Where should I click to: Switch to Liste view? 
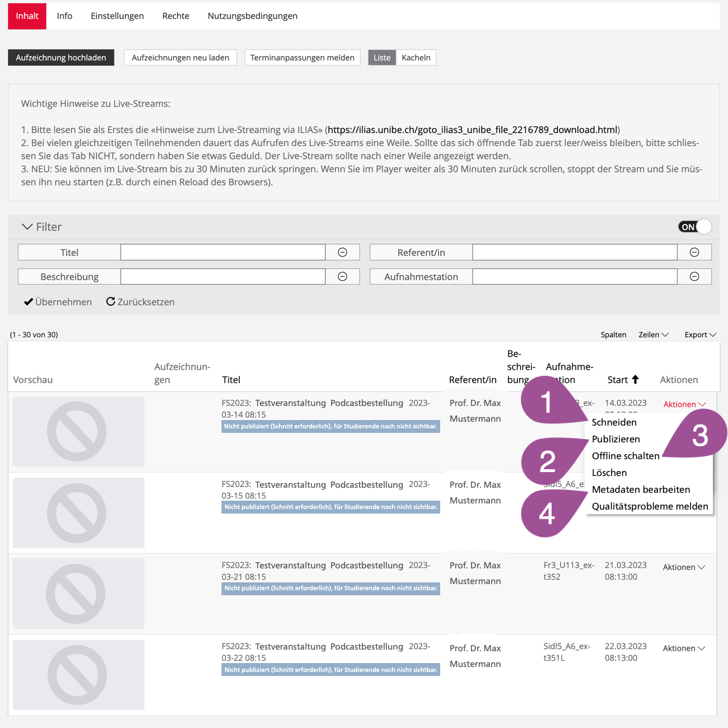[x=382, y=58]
